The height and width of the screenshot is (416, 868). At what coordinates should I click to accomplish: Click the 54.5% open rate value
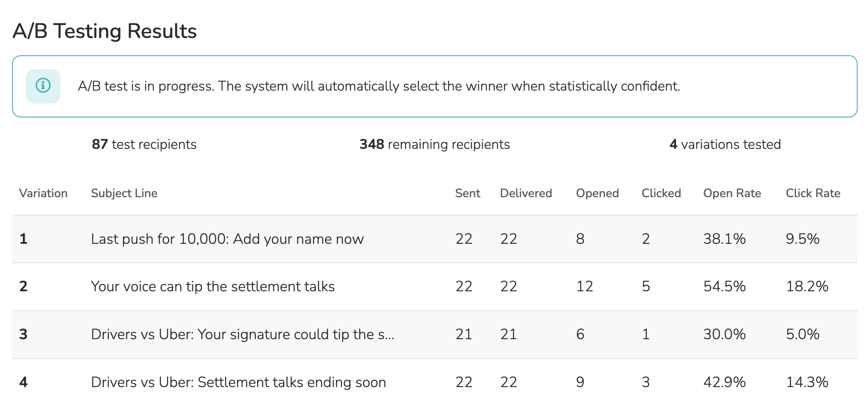click(x=724, y=287)
